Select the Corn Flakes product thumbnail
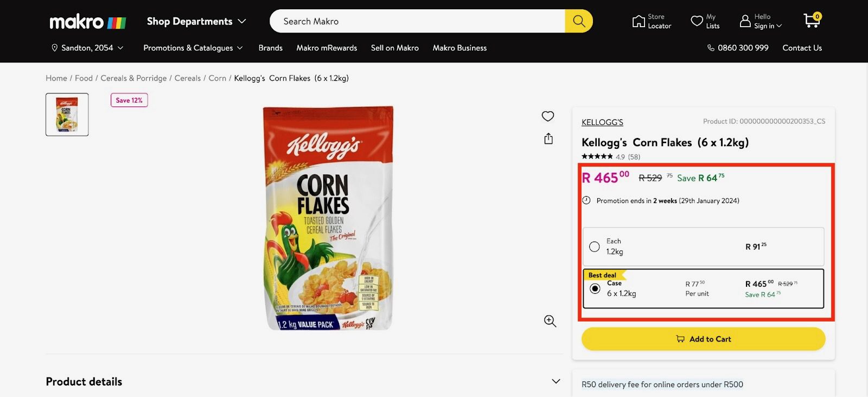The width and height of the screenshot is (868, 397). click(x=67, y=115)
